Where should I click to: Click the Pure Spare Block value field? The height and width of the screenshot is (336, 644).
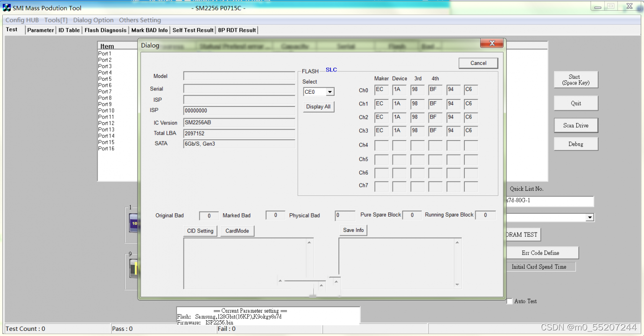412,215
